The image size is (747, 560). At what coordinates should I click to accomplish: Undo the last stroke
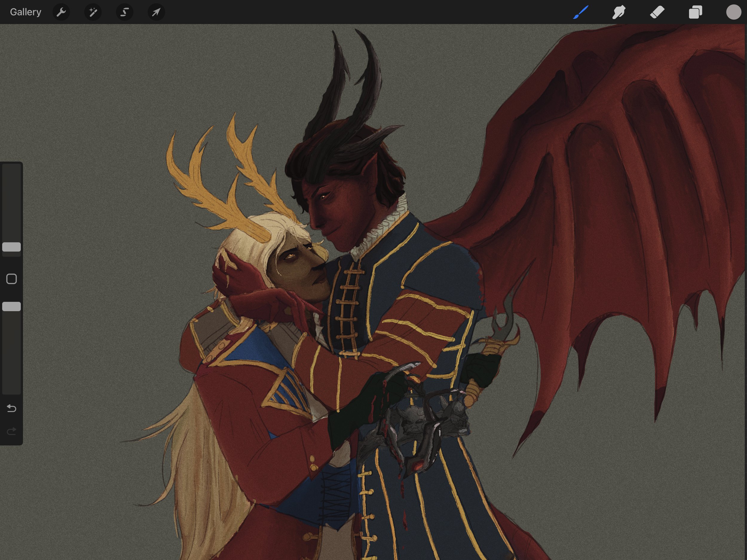click(11, 408)
